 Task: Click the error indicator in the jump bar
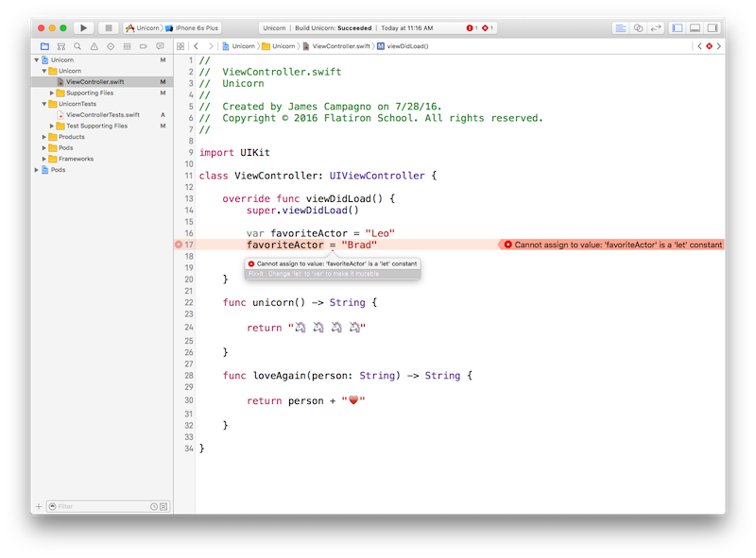tap(710, 46)
